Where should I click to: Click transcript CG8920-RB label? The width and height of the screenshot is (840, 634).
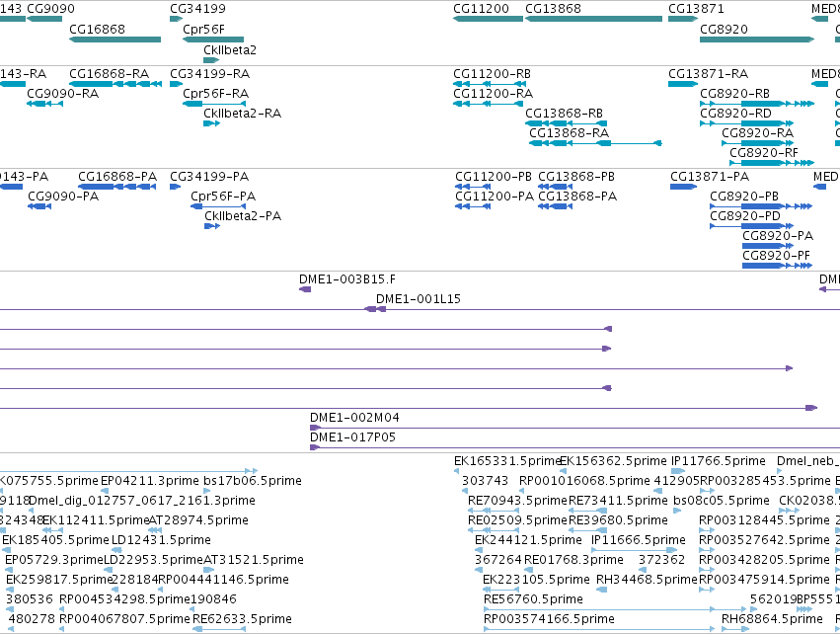[x=734, y=93]
